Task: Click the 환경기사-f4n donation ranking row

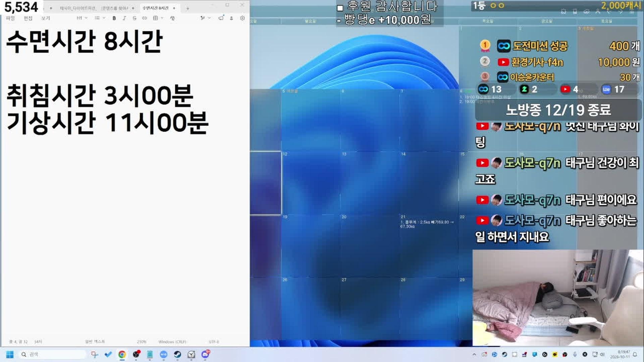Action: pos(559,62)
